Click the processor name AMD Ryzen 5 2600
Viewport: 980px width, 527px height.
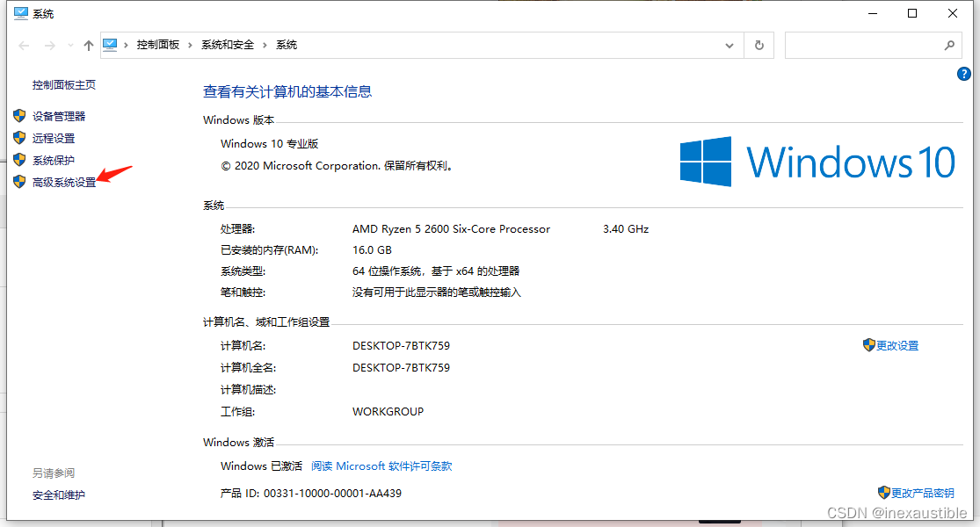(451, 229)
